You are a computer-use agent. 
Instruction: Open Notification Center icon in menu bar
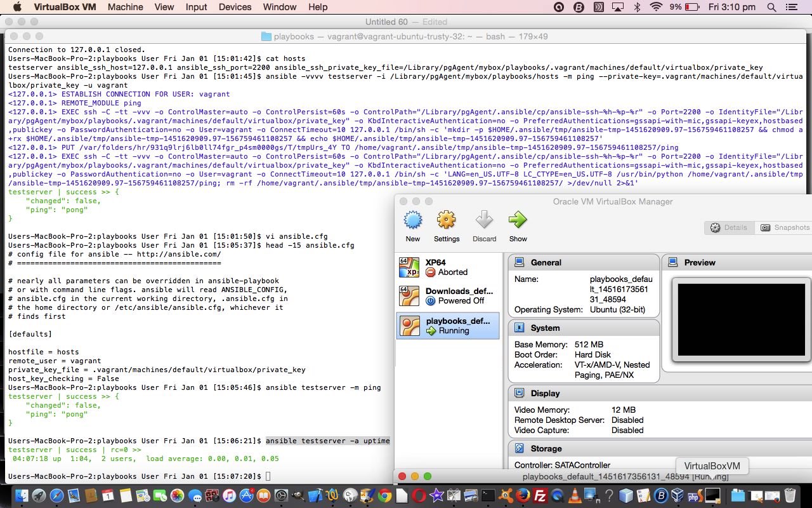[791, 7]
